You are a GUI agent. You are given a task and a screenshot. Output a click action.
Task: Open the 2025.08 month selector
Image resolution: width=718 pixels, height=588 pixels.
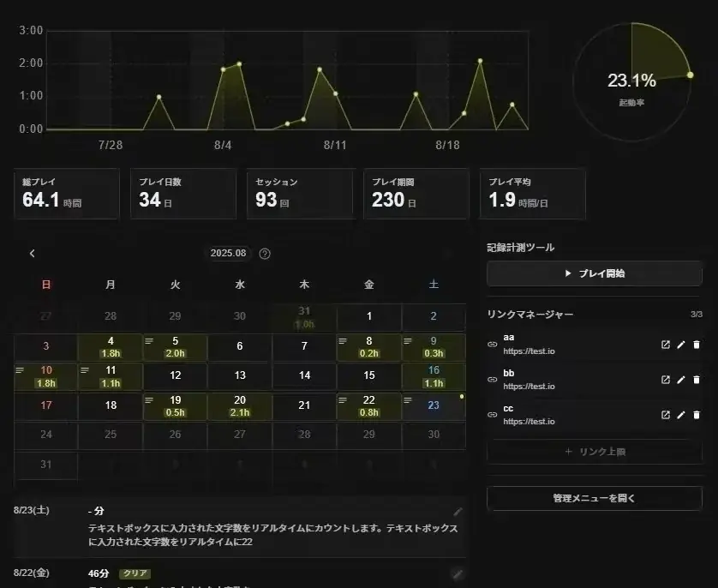coord(228,253)
